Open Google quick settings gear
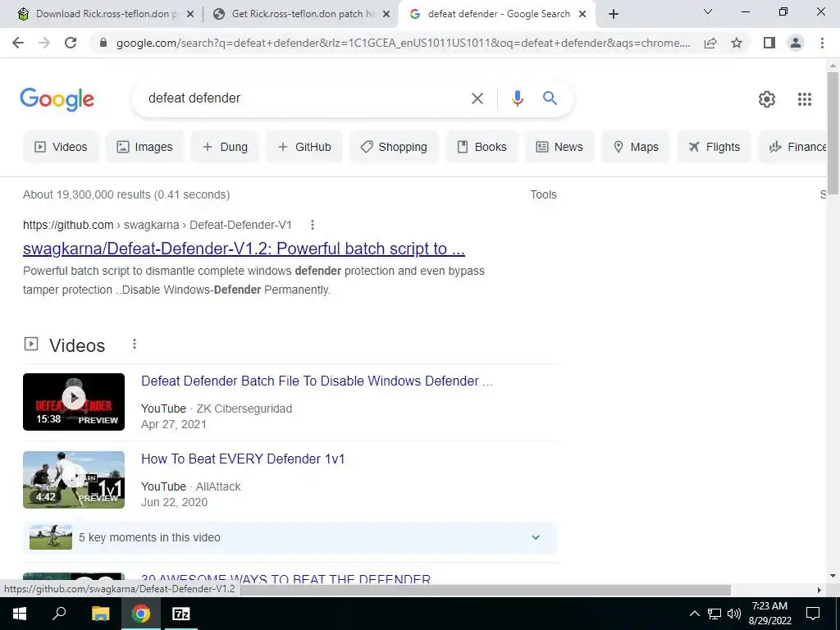The height and width of the screenshot is (630, 840). tap(767, 99)
